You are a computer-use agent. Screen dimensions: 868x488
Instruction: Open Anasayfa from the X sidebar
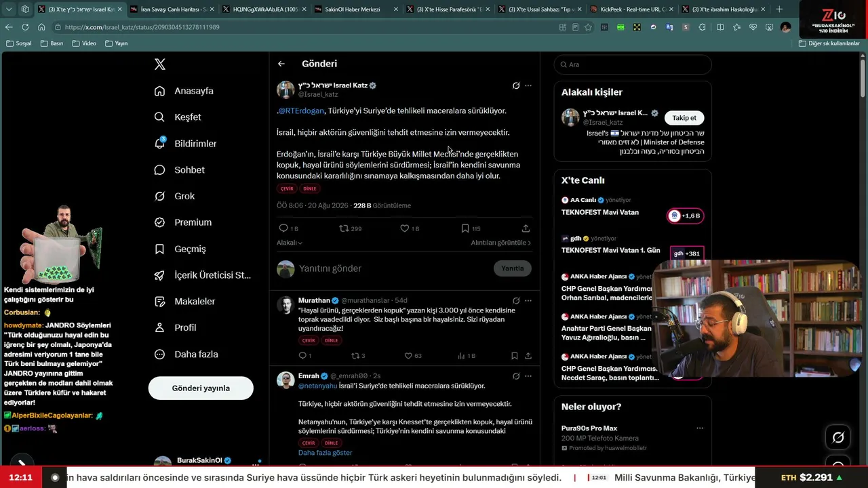coord(184,91)
